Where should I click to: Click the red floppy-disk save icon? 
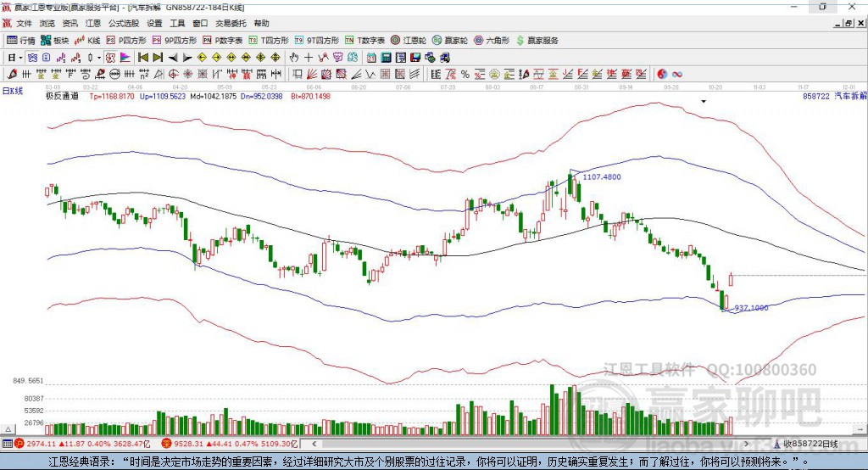click(415, 57)
